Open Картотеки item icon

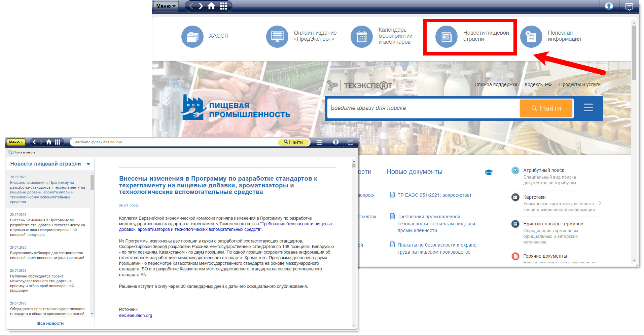pyautogui.click(x=515, y=197)
